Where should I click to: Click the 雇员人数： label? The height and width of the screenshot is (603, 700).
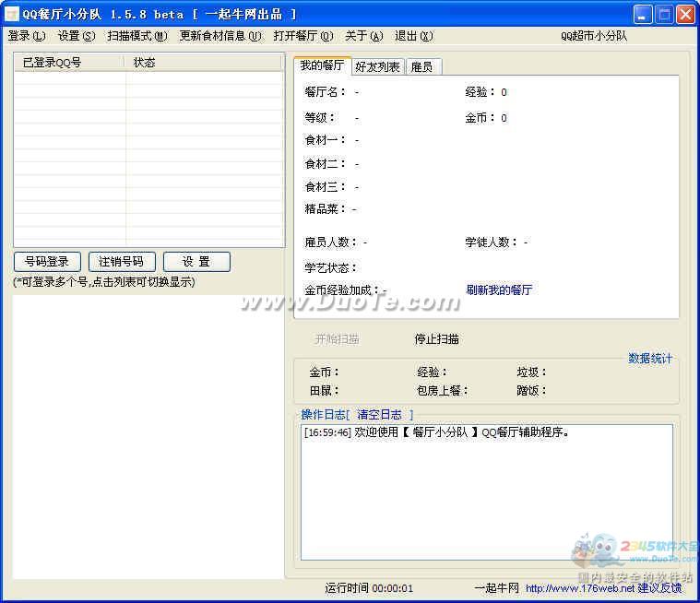(331, 242)
